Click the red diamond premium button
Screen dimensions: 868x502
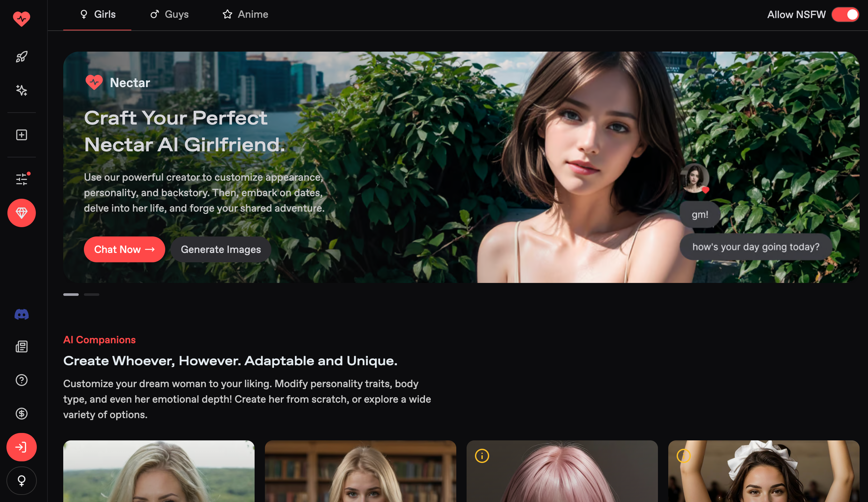21,213
